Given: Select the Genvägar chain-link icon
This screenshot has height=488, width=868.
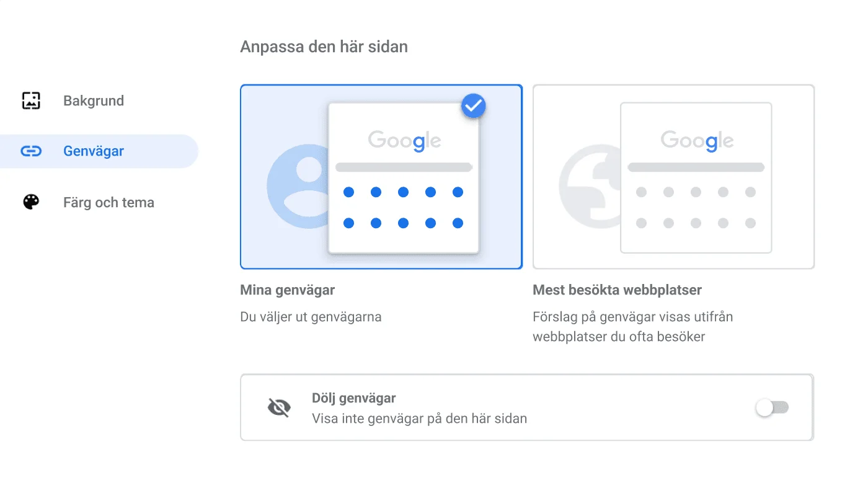Looking at the screenshot, I should (x=30, y=151).
